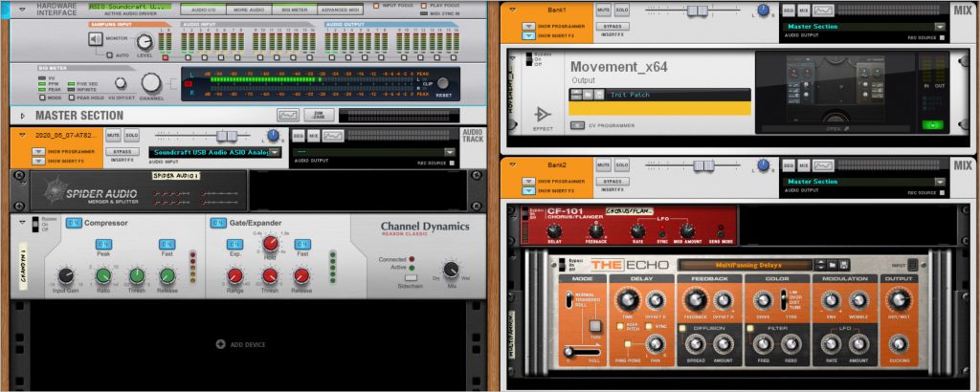Image resolution: width=980 pixels, height=392 pixels.
Task: Expand the Master Section disclosure triangle
Action: 23,116
